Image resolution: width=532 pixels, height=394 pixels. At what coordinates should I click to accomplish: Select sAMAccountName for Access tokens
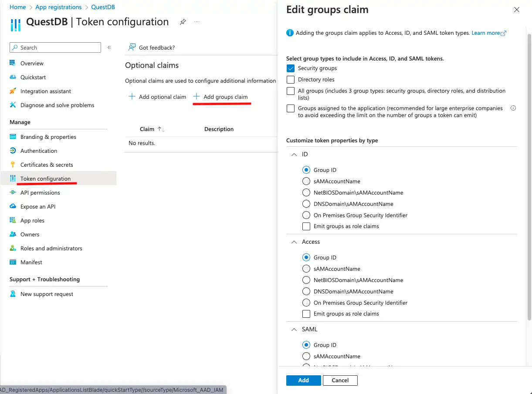tap(306, 269)
